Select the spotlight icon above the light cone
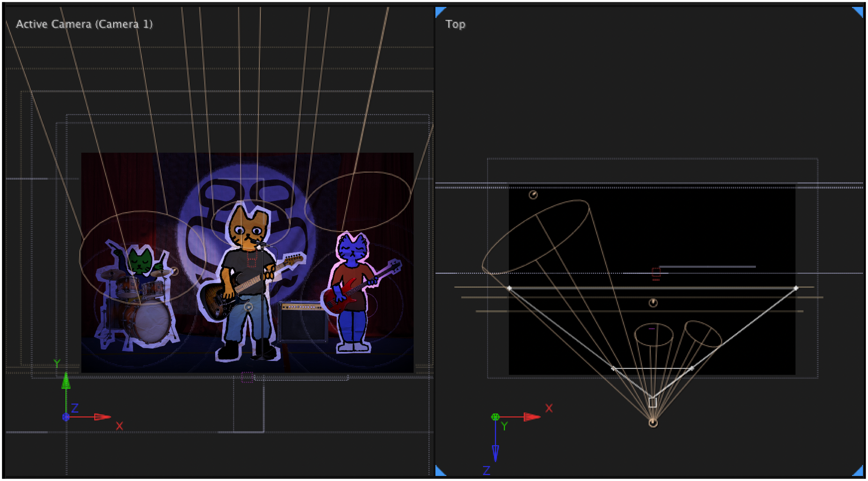Image resolution: width=868 pixels, height=481 pixels. pos(533,195)
